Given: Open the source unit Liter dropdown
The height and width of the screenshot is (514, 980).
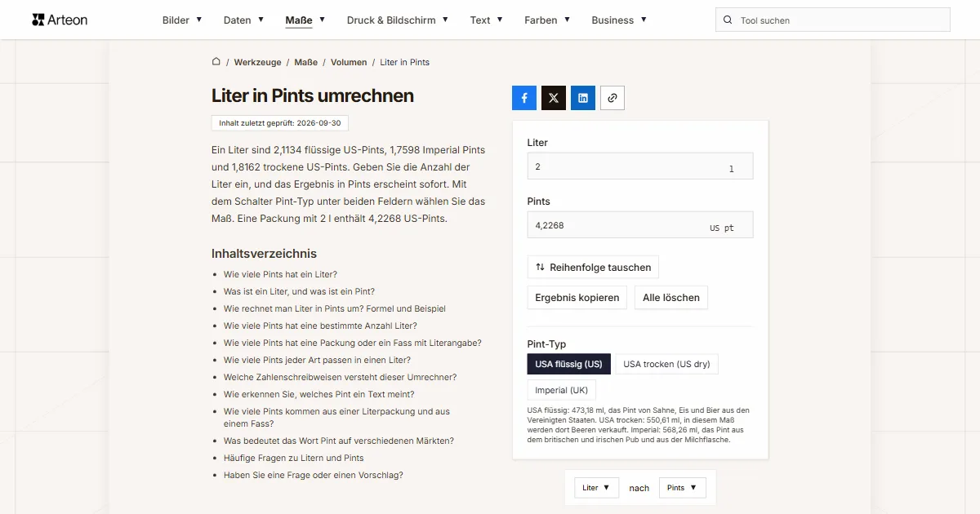Looking at the screenshot, I should point(597,488).
